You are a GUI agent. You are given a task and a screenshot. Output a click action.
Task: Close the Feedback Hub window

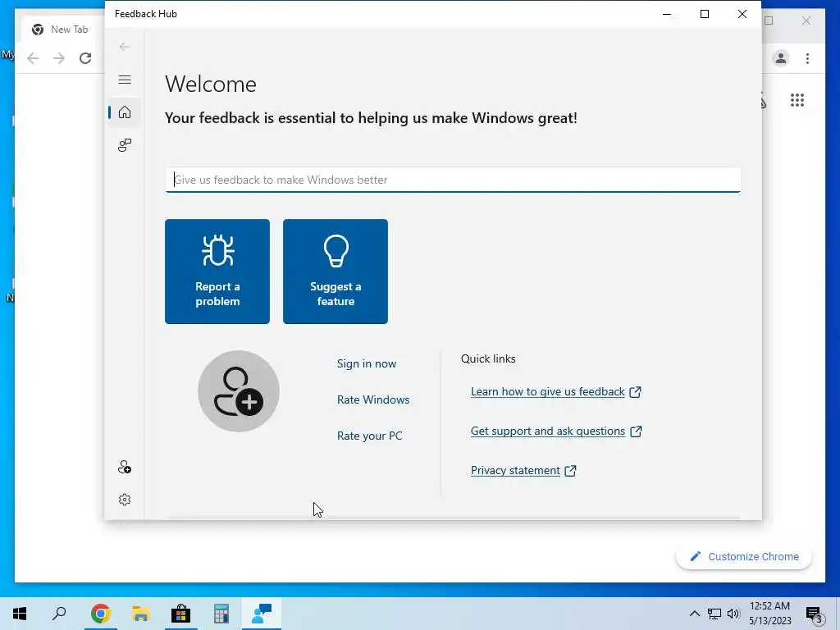click(x=742, y=14)
